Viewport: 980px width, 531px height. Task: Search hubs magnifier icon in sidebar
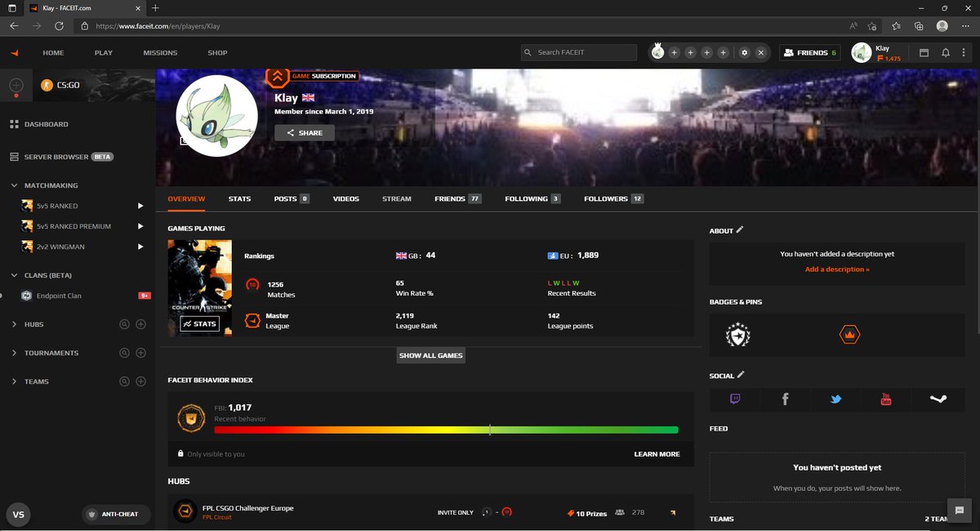pyautogui.click(x=124, y=324)
